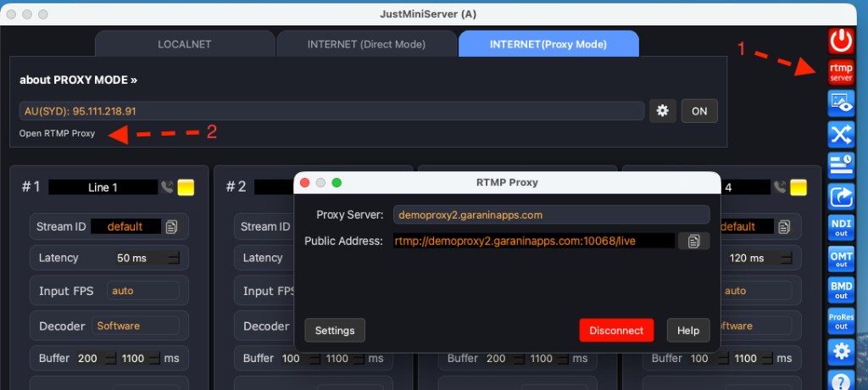Adjust the 120 ms latency stepper on line #4
This screenshot has height=390, width=868.
tap(786, 258)
